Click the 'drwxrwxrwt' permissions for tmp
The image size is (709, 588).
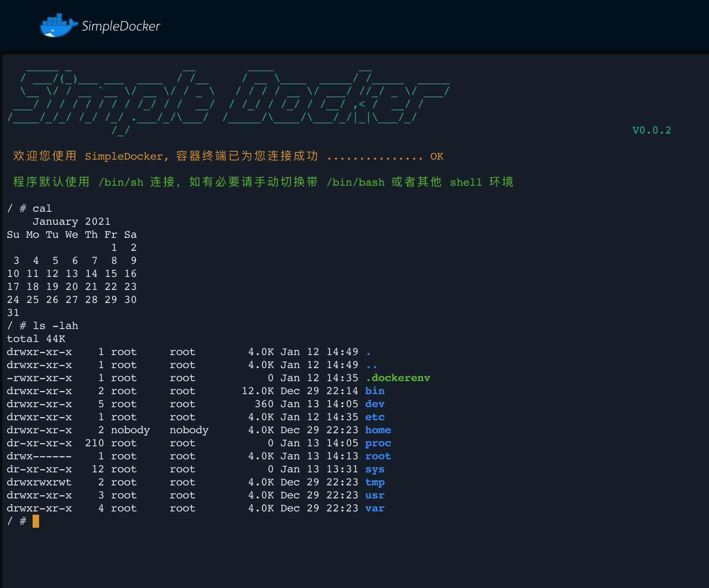(39, 482)
